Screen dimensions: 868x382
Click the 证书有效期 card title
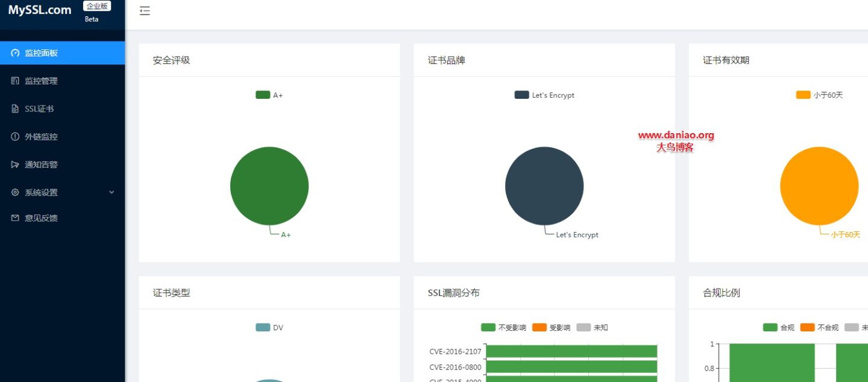tap(726, 60)
